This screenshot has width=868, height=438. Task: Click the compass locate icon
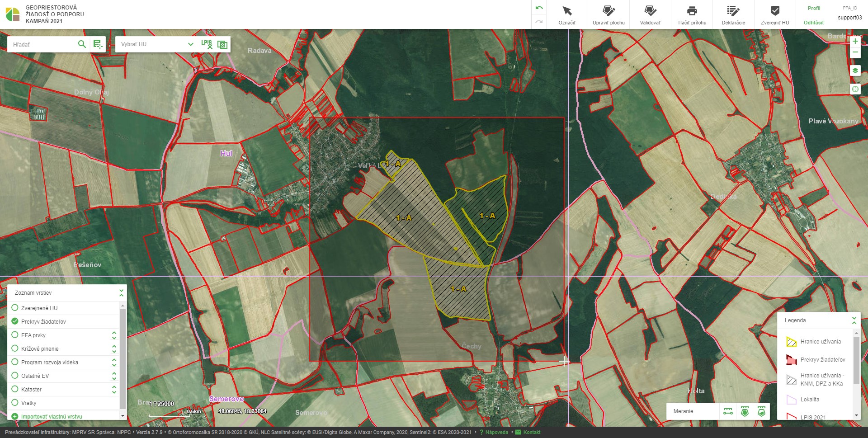click(855, 89)
